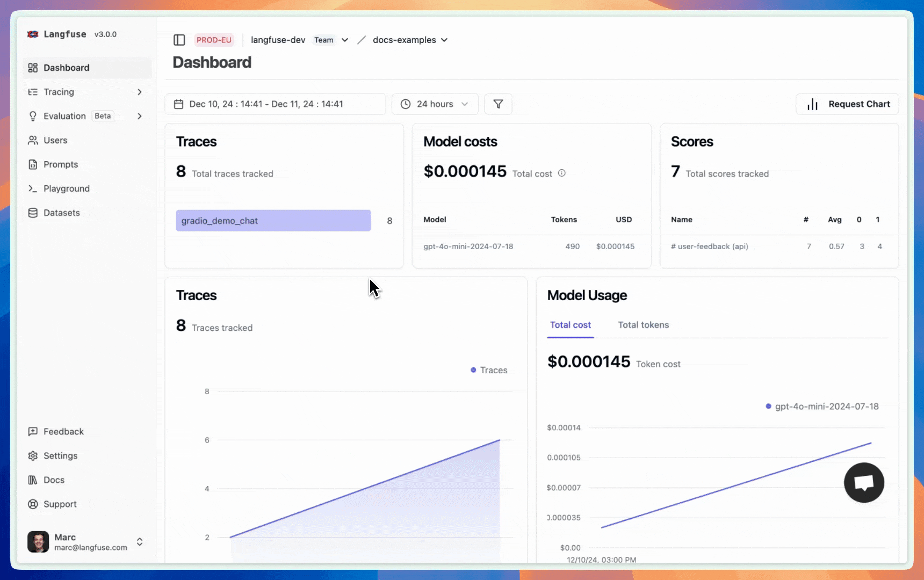The image size is (924, 580).
Task: Click the Langfuse logo icon
Action: tap(33, 34)
